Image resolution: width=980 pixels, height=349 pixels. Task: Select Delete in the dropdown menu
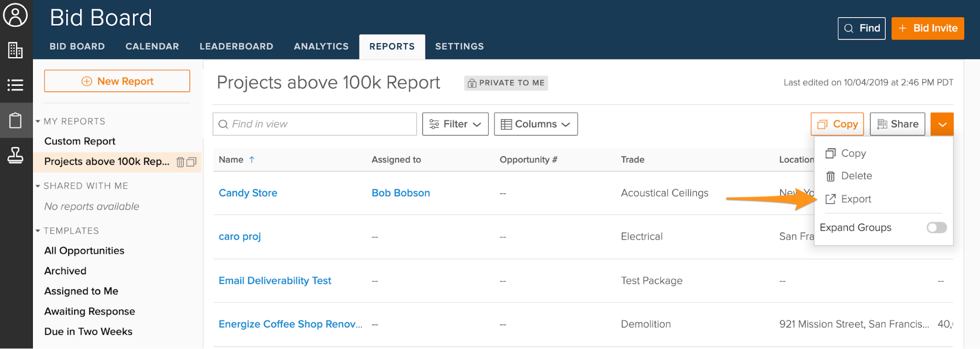[856, 176]
